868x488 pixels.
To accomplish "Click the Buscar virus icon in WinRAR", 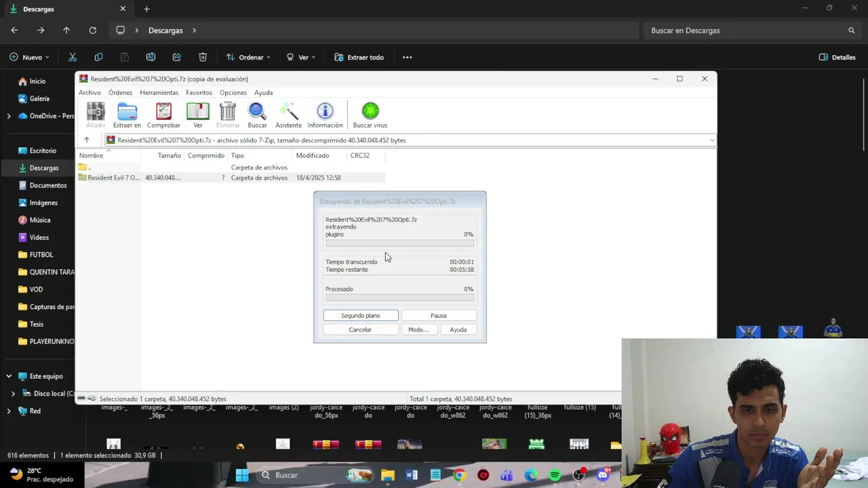I will 370,115.
